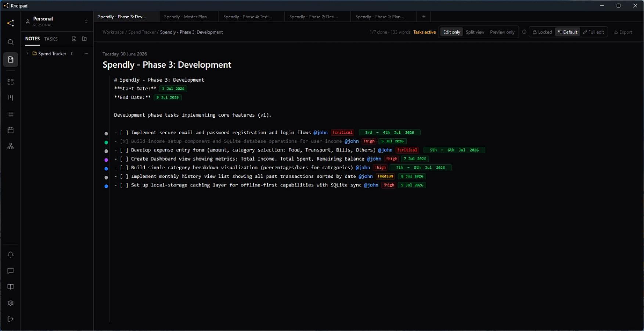
Task: Switch to Full edit mode
Action: coord(594,32)
